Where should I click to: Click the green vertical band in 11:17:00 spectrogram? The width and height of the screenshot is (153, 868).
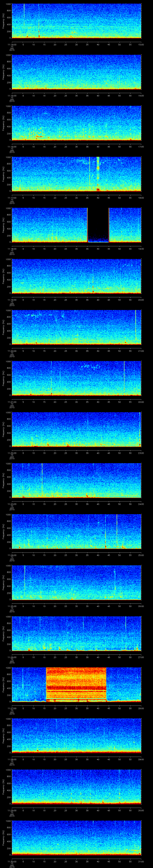pos(98,174)
